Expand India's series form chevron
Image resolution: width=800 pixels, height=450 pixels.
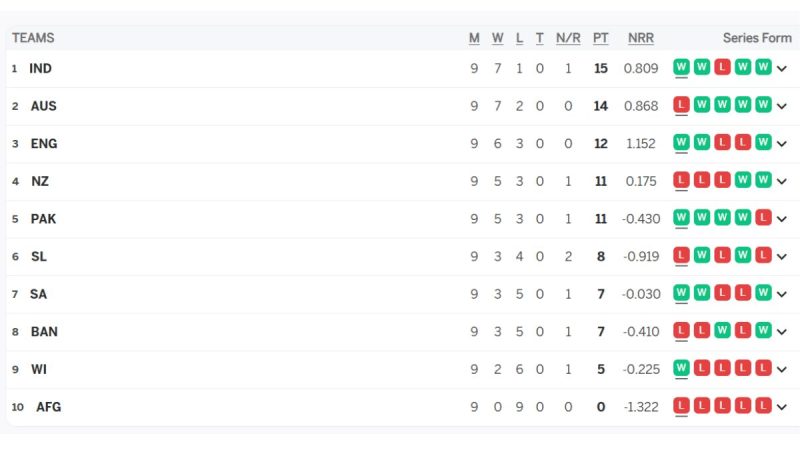tap(782, 69)
